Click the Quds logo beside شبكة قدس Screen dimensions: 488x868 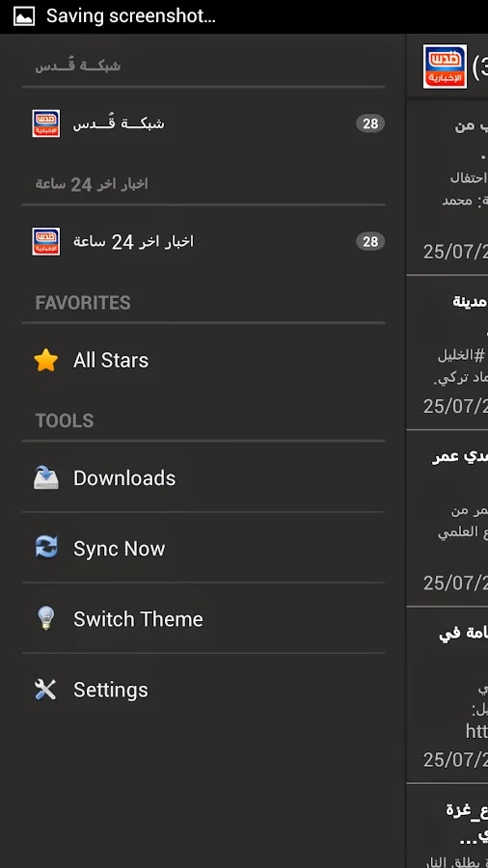pyautogui.click(x=46, y=123)
